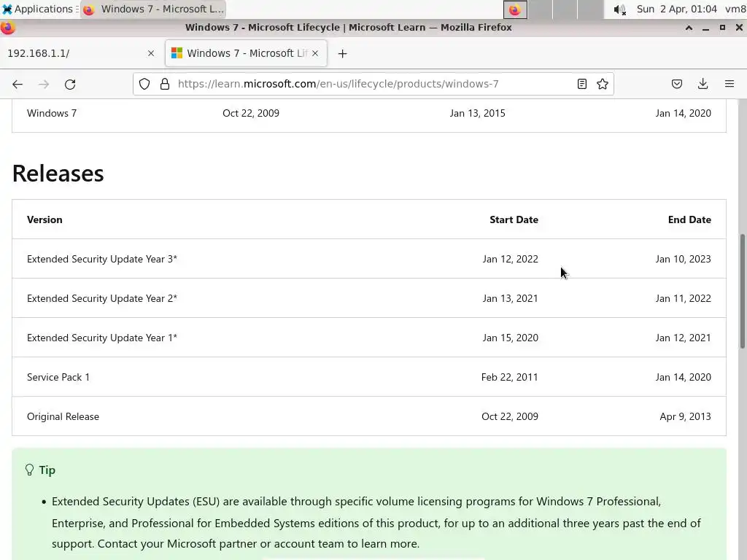Click the Jan 13, 2021 start date
The width and height of the screenshot is (747, 560).
pyautogui.click(x=510, y=298)
